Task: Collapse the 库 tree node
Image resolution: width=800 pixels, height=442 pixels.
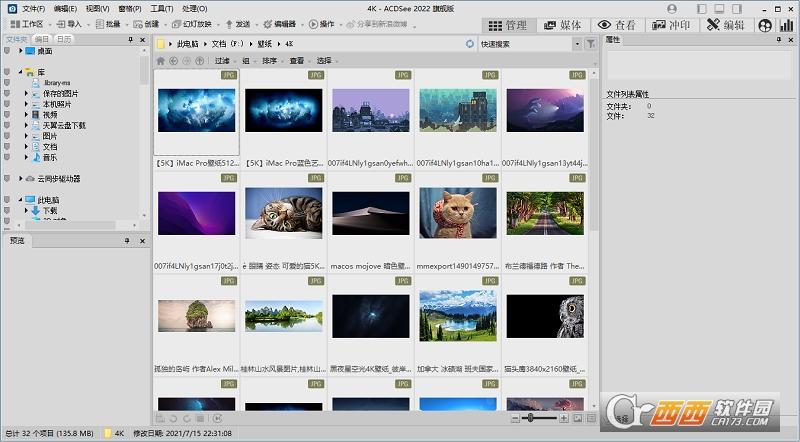Action: [20, 72]
